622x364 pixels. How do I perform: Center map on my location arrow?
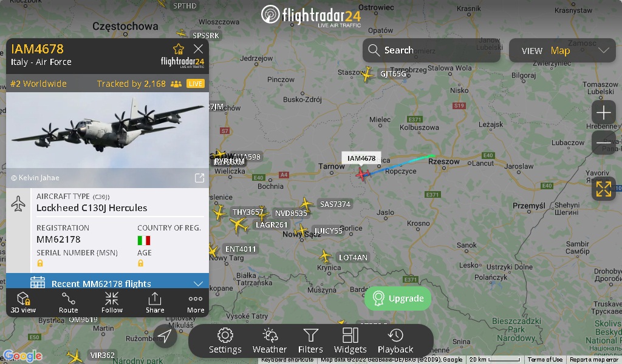point(165,336)
